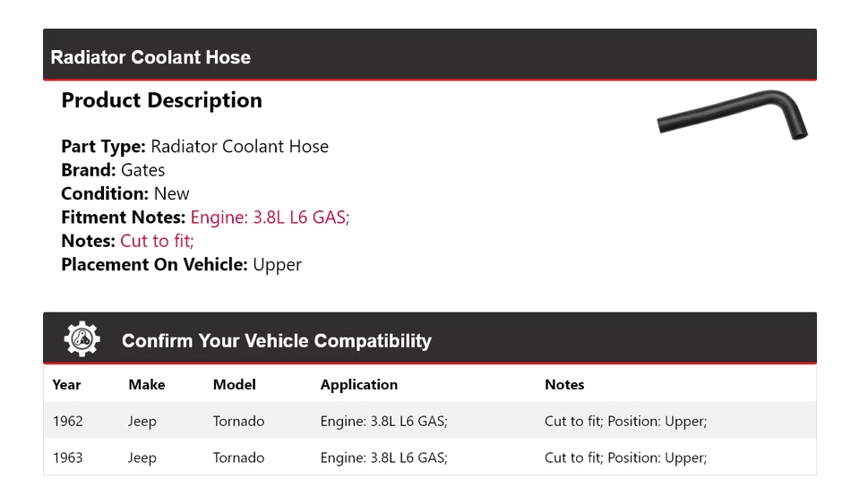The width and height of the screenshot is (860, 504).
Task: Click the radiator hose product image
Action: (x=732, y=115)
